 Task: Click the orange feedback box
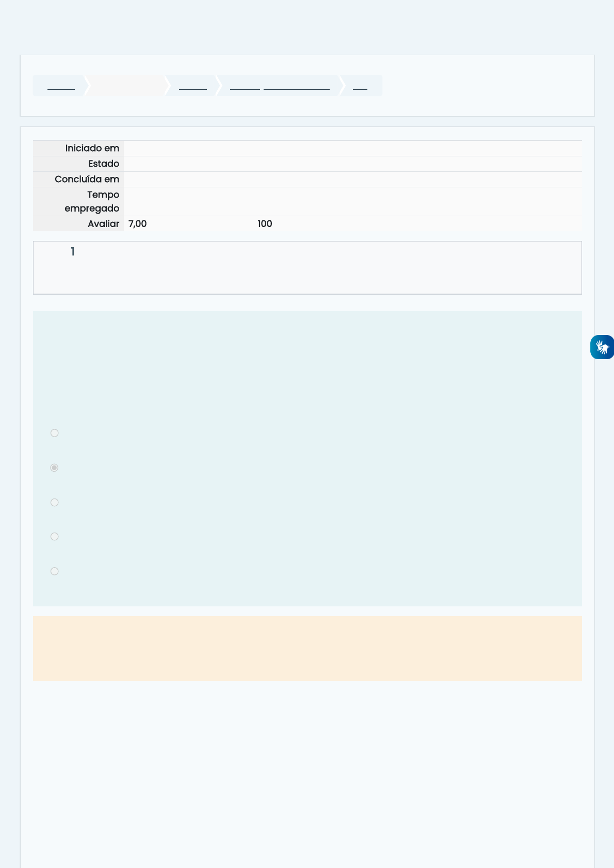coord(307,649)
